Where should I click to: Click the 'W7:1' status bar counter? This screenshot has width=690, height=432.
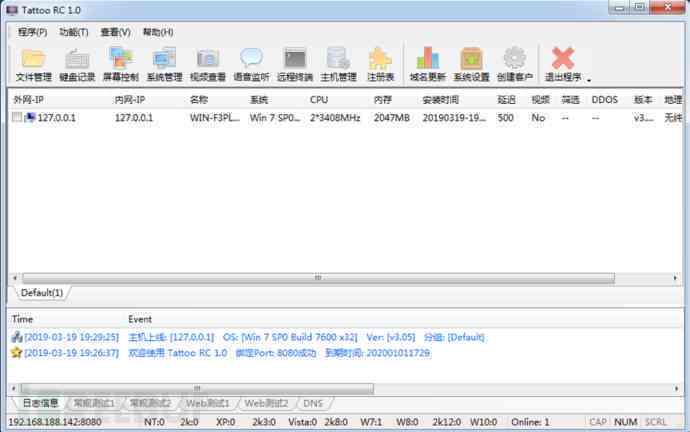[371, 422]
